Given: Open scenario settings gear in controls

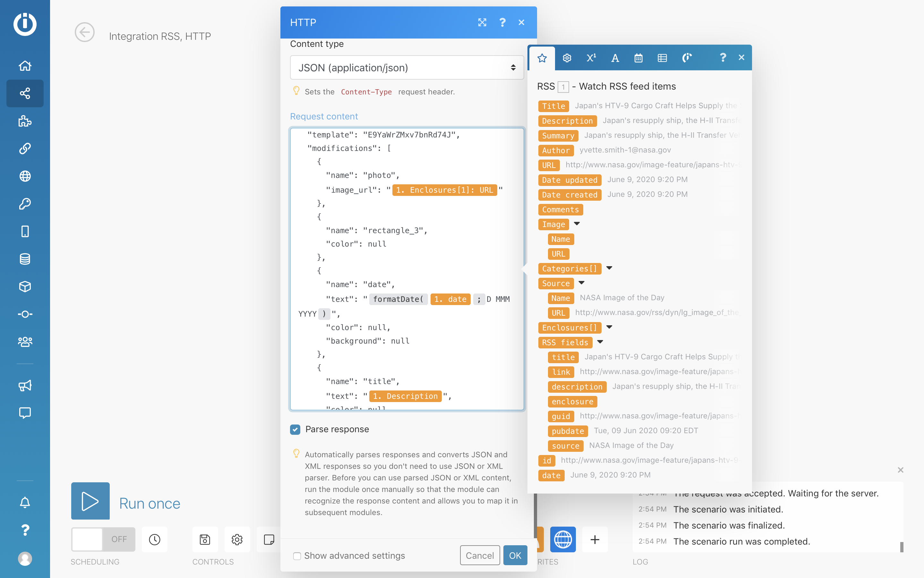Looking at the screenshot, I should [x=237, y=539].
